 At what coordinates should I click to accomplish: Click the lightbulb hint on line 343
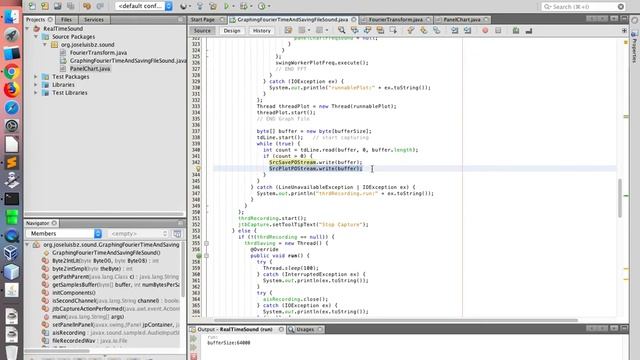click(x=199, y=169)
